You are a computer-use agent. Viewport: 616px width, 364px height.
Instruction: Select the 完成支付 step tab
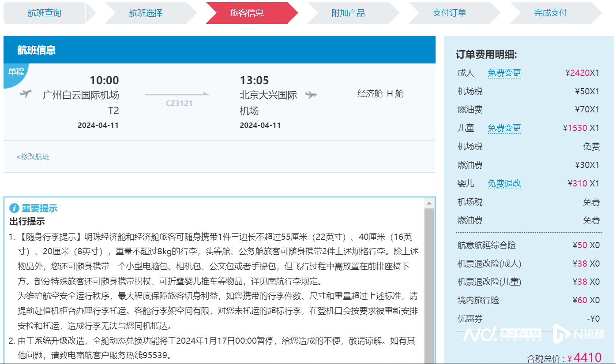550,13
